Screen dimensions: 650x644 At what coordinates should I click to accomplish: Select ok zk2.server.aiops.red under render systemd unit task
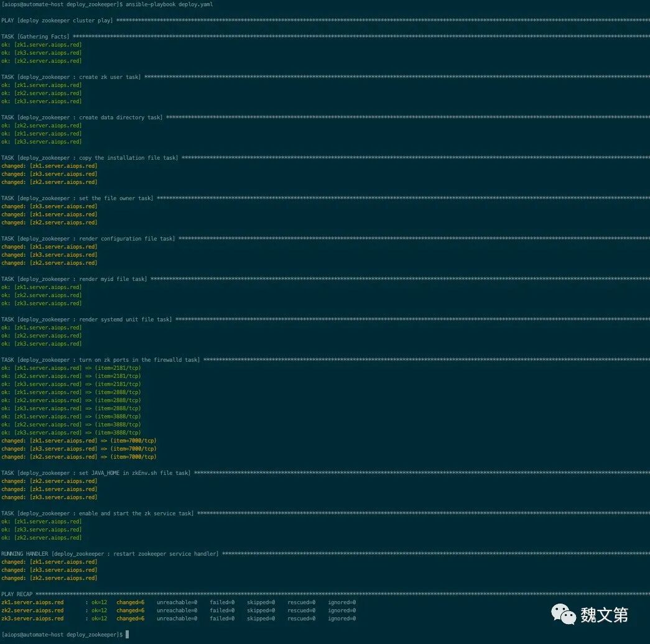coord(42,336)
